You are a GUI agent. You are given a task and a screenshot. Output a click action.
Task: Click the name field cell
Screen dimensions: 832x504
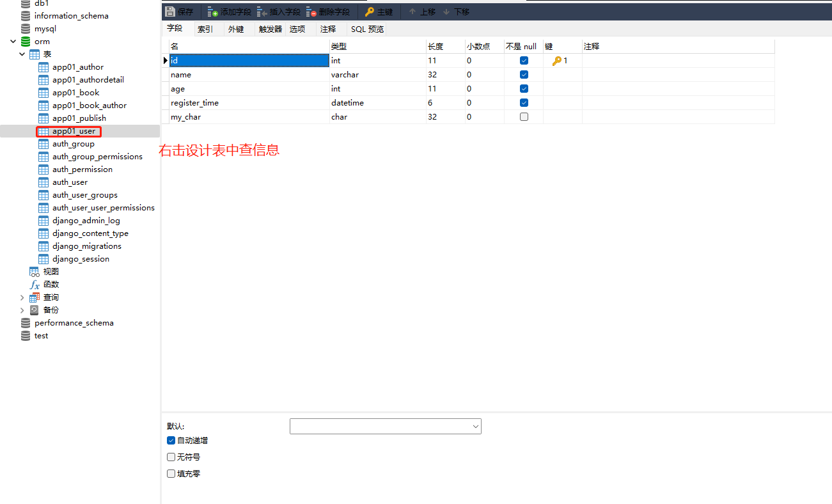249,75
